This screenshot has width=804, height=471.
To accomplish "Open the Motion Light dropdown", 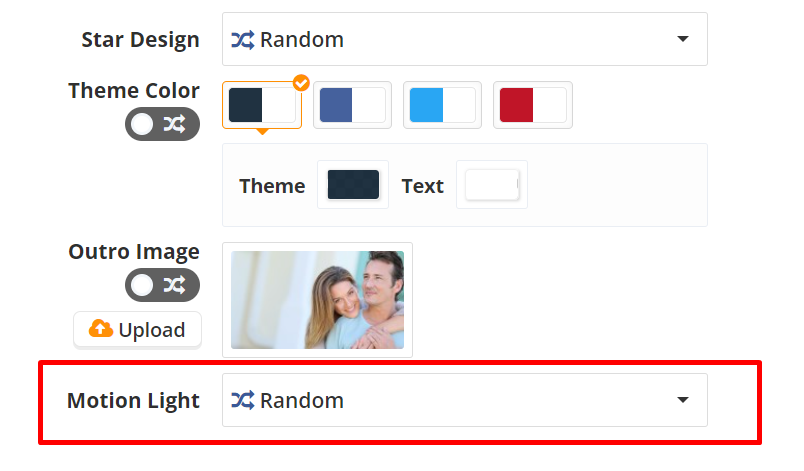I will 464,401.
